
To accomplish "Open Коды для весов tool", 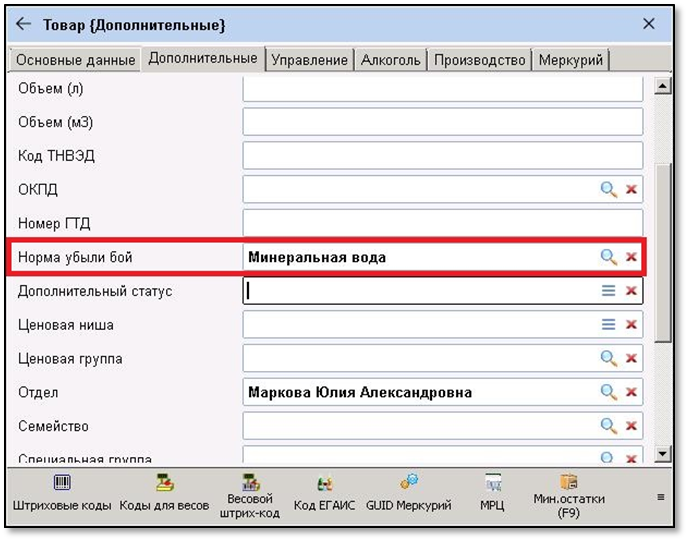I will [x=165, y=492].
